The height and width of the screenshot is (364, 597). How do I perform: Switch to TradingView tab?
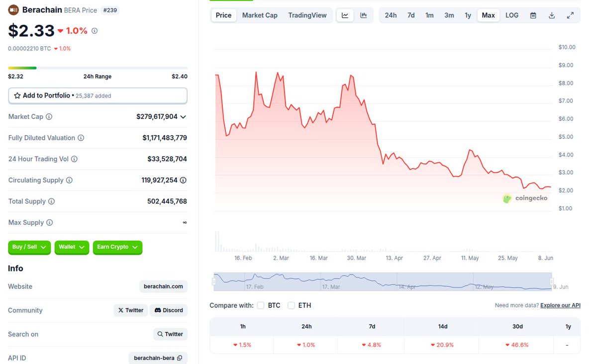(307, 15)
